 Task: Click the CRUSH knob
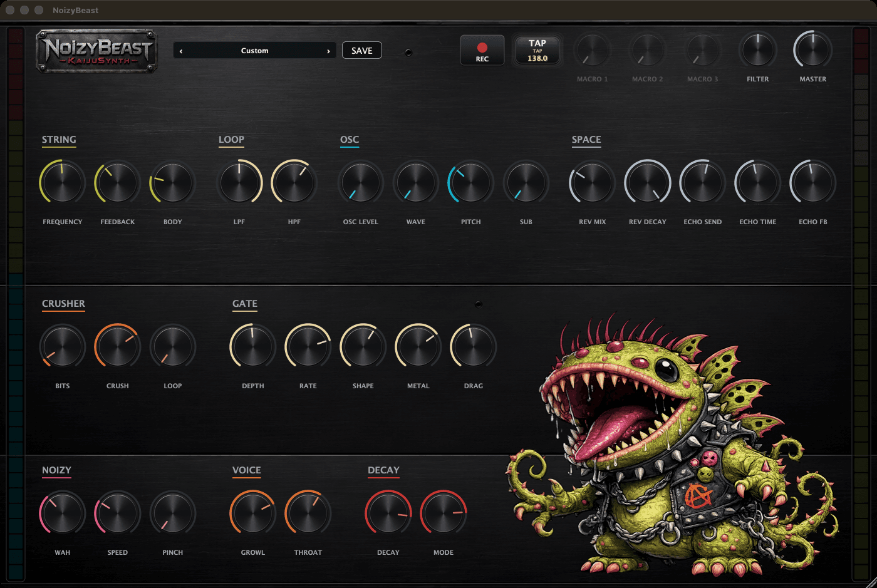pos(118,347)
